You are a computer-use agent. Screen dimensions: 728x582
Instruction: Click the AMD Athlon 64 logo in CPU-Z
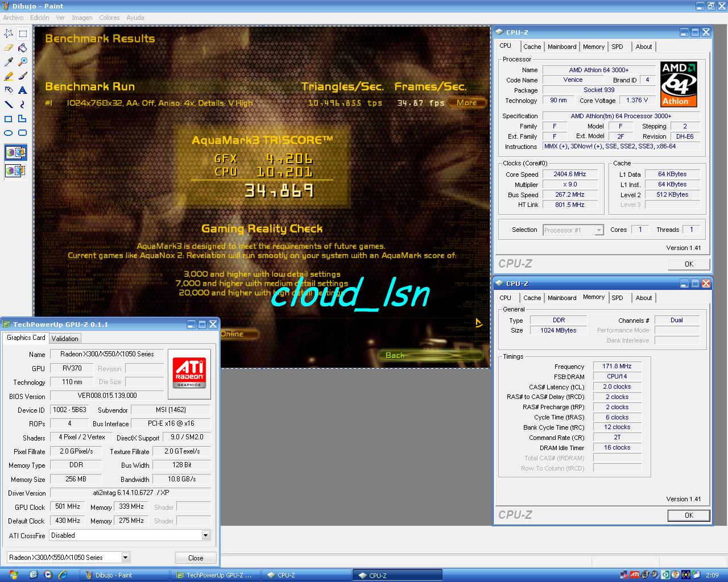click(679, 84)
